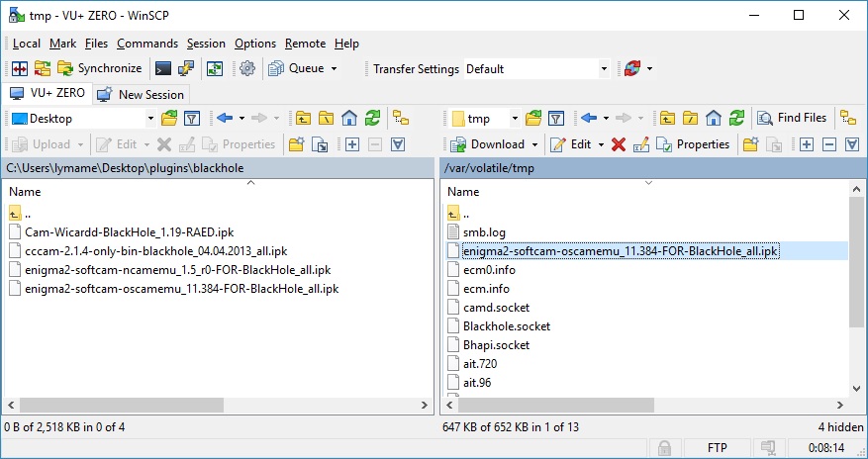868x459 pixels.
Task: Go to local Home directory icon
Action: click(349, 118)
